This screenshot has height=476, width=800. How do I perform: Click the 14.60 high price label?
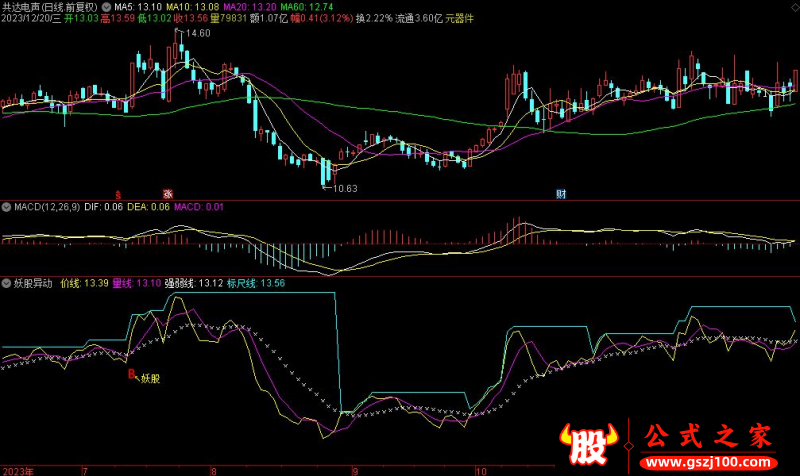pos(198,34)
